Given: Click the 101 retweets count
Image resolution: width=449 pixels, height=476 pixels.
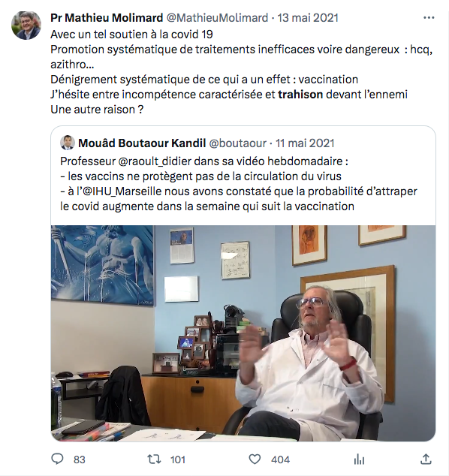Looking at the screenshot, I should tap(178, 459).
